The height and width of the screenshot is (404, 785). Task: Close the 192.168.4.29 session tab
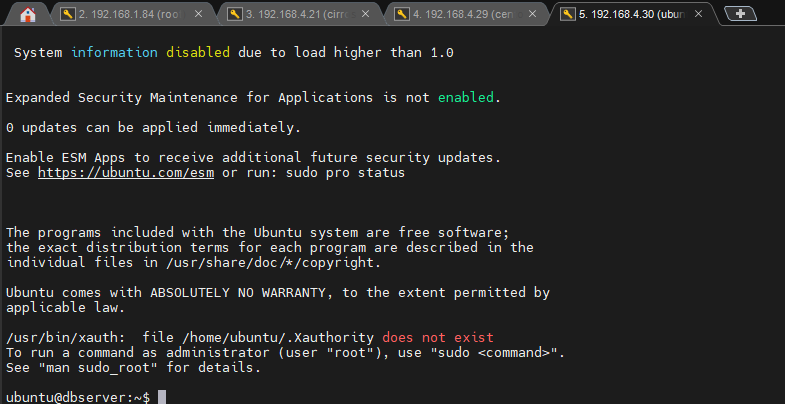click(533, 15)
